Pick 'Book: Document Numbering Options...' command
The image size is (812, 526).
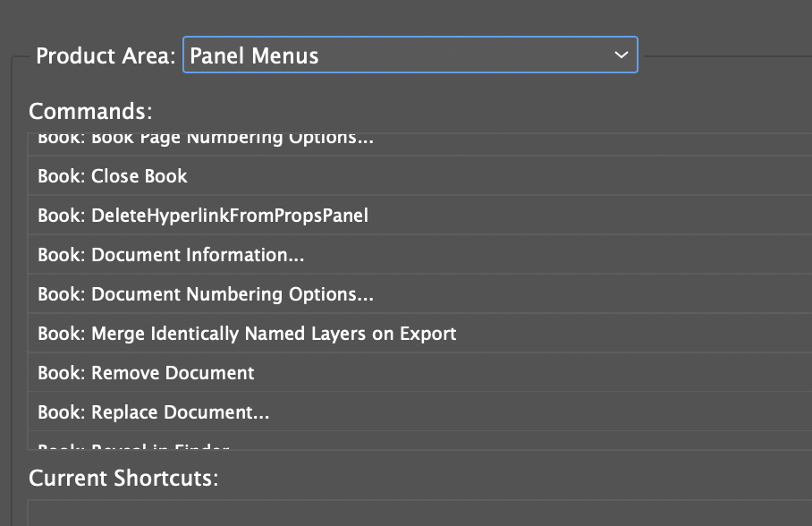pyautogui.click(x=206, y=294)
